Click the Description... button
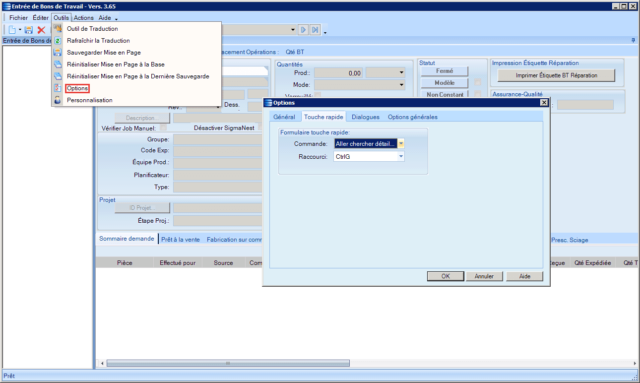640x383 pixels. [x=142, y=118]
